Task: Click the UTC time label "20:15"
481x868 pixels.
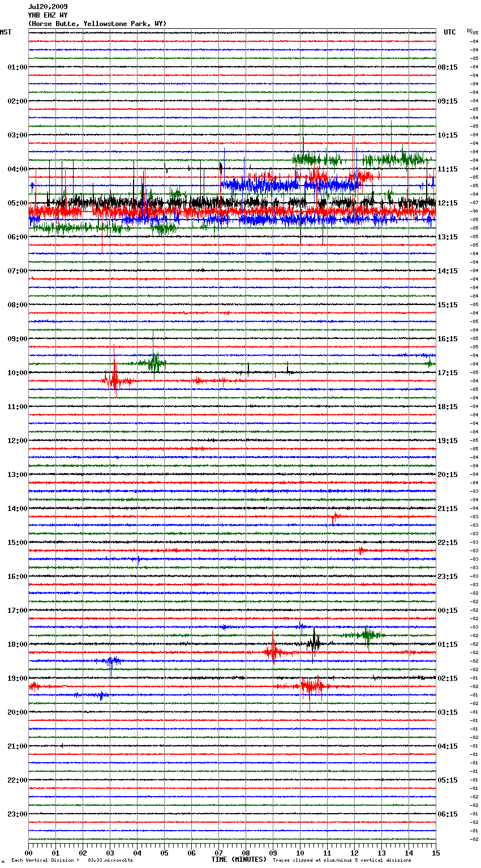Action: [x=448, y=475]
